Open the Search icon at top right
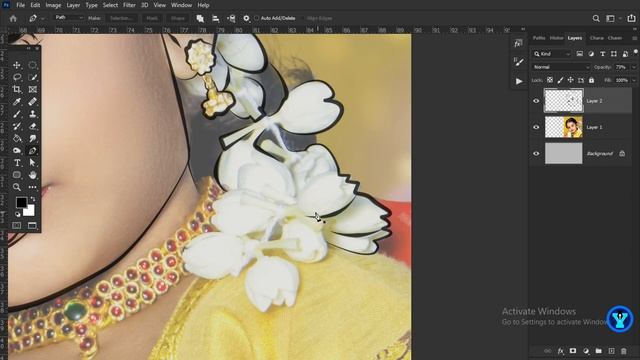The height and width of the screenshot is (360, 640). click(x=596, y=18)
